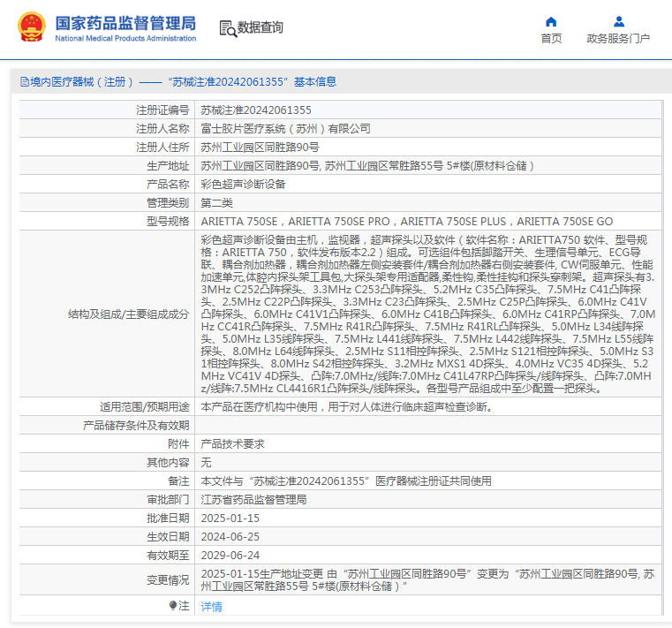This screenshot has width=672, height=628.
Task: Open 政务服务门户 text link
Action: (x=618, y=39)
